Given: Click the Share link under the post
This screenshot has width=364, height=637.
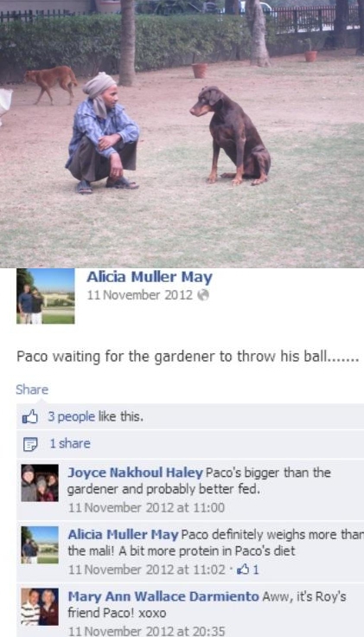Looking at the screenshot, I should (32, 390).
